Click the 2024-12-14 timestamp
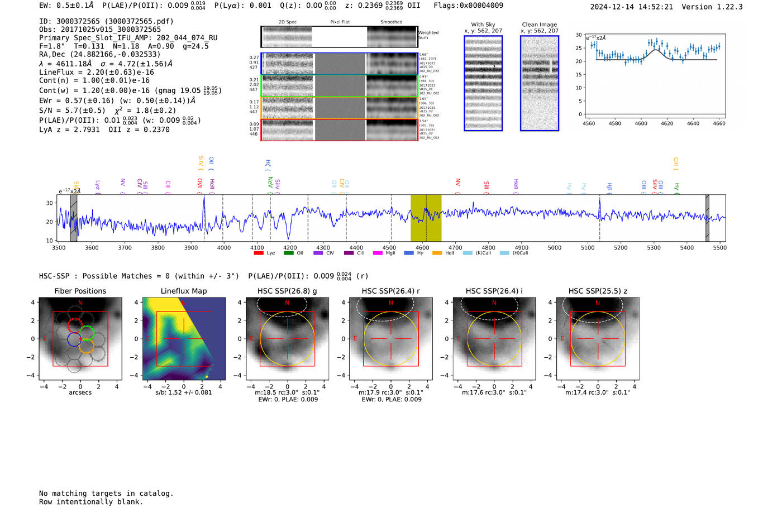This screenshot has height=532, width=782. [632, 7]
